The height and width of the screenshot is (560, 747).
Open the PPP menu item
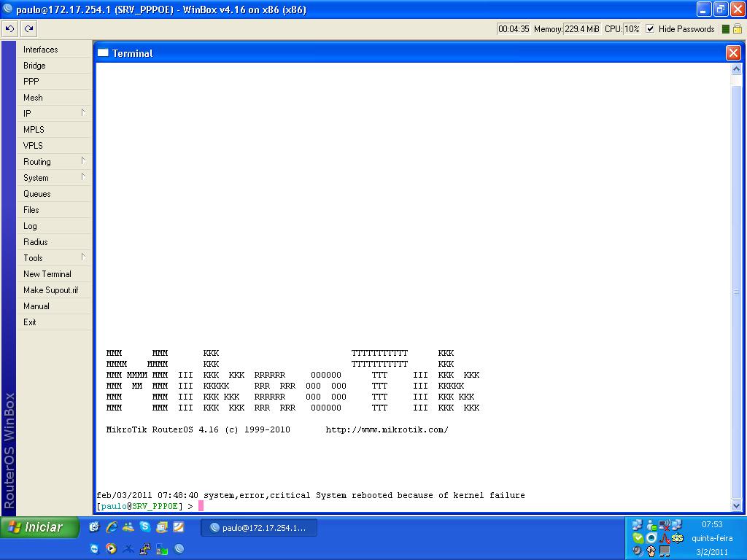[53, 82]
